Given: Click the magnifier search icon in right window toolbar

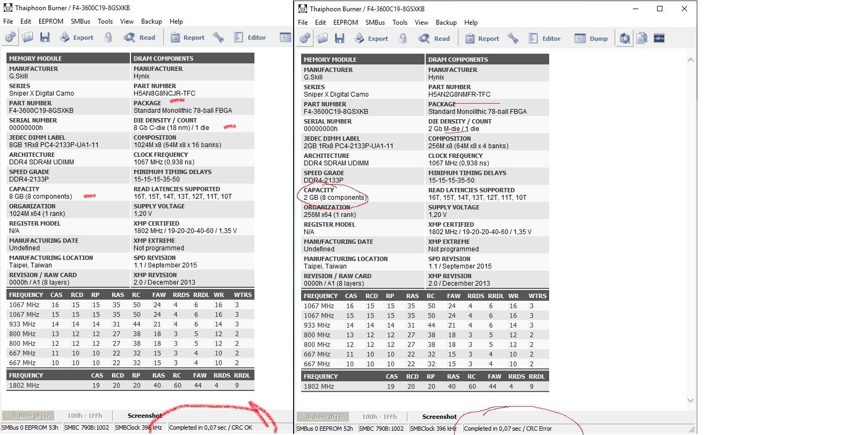Looking at the screenshot, I should tap(624, 38).
